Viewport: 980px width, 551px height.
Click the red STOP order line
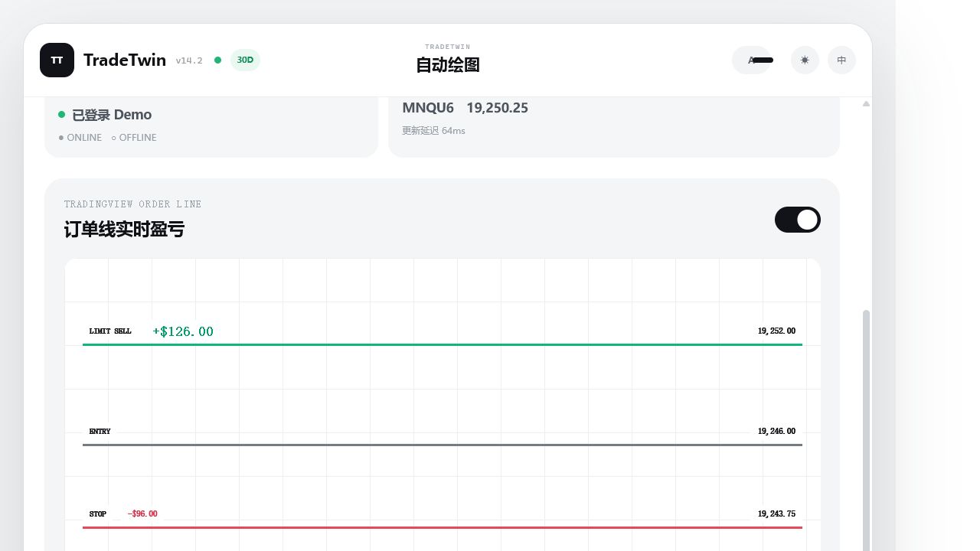[443, 527]
